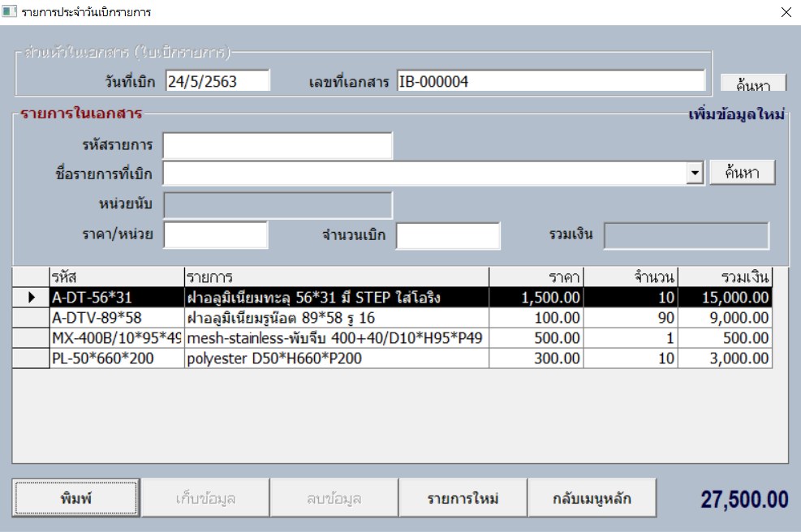Select row selector of A-DTV-89*58
The height and width of the screenshot is (532, 801).
pyautogui.click(x=31, y=318)
